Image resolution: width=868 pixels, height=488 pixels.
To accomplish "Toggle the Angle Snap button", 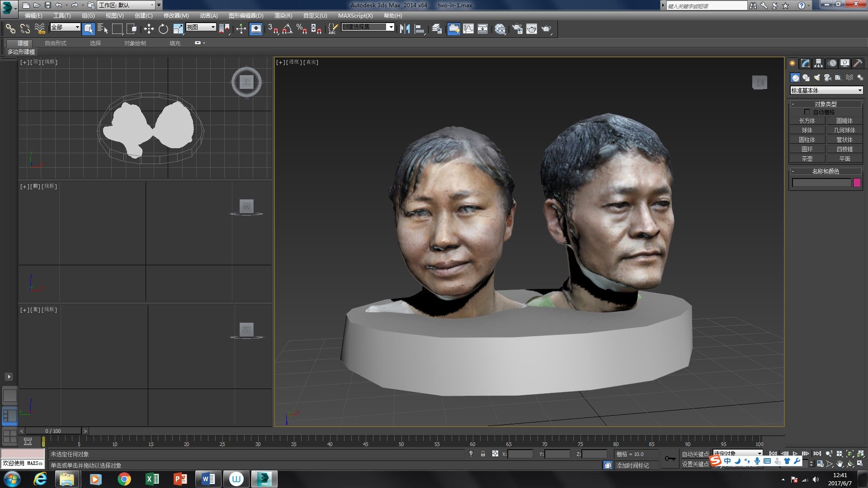I will click(x=286, y=28).
